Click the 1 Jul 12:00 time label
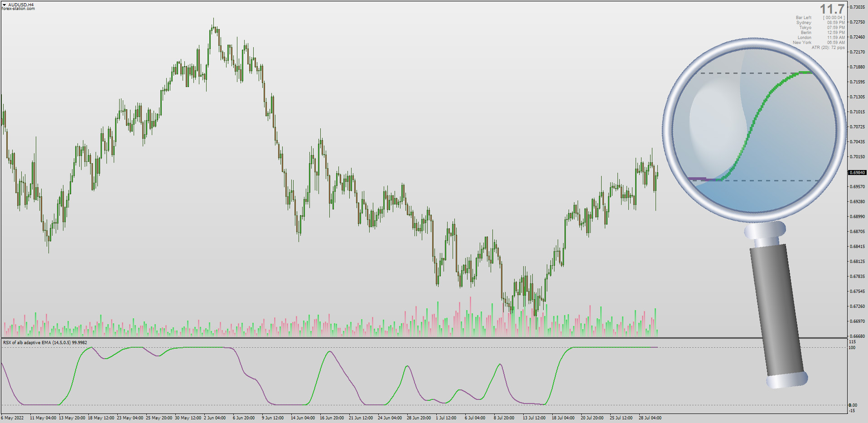Image resolution: width=868 pixels, height=423 pixels. 446,418
